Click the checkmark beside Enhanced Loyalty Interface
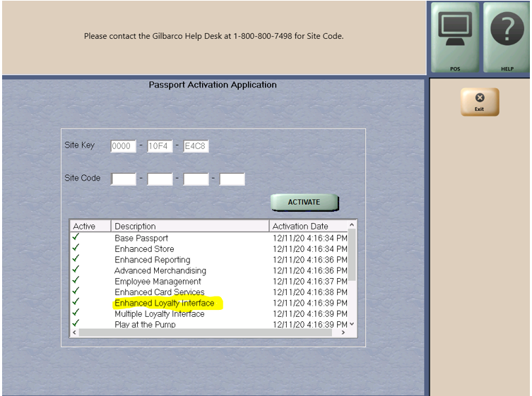Screen dimensions: 532x396 point(76,303)
